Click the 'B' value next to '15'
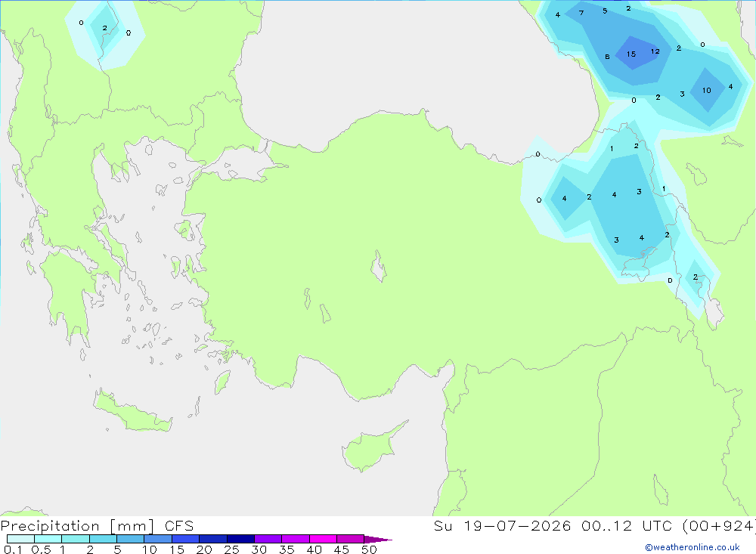This screenshot has height=554, width=756. click(x=607, y=57)
